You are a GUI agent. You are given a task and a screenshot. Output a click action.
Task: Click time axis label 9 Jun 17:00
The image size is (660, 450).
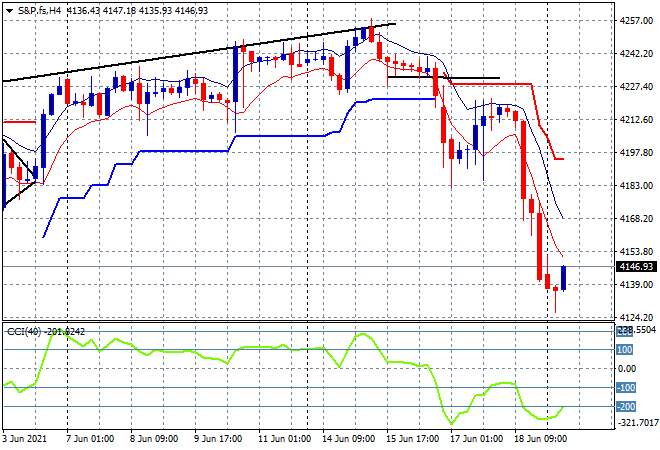(218, 439)
